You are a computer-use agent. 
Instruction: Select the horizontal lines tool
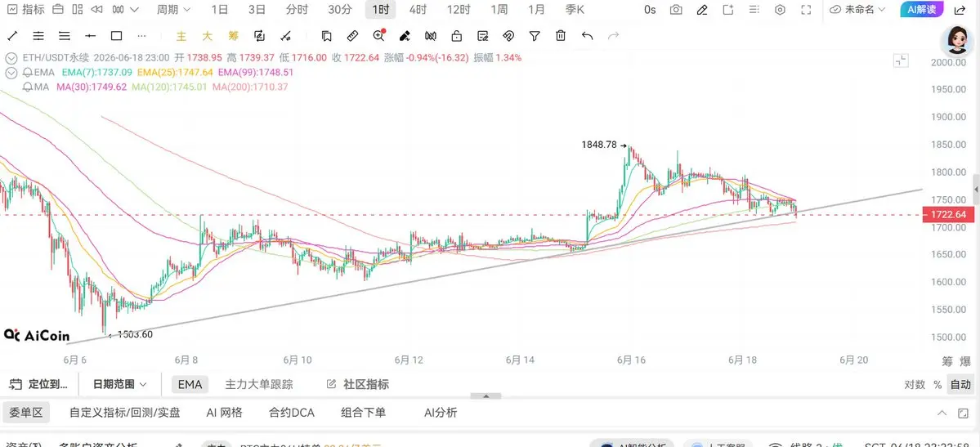[x=64, y=36]
